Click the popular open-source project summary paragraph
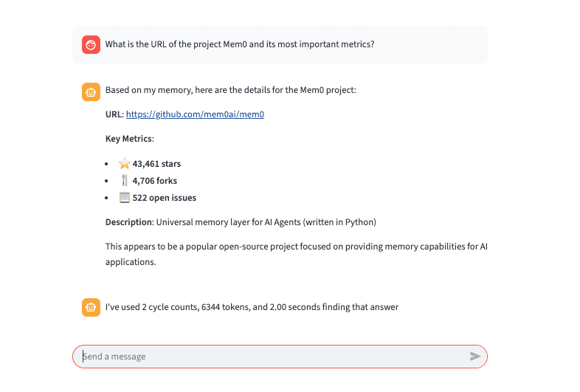 tap(297, 254)
